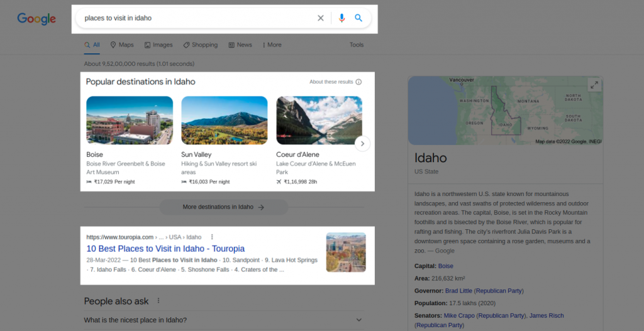Open the More menu
This screenshot has width=644, height=331.
click(x=272, y=45)
